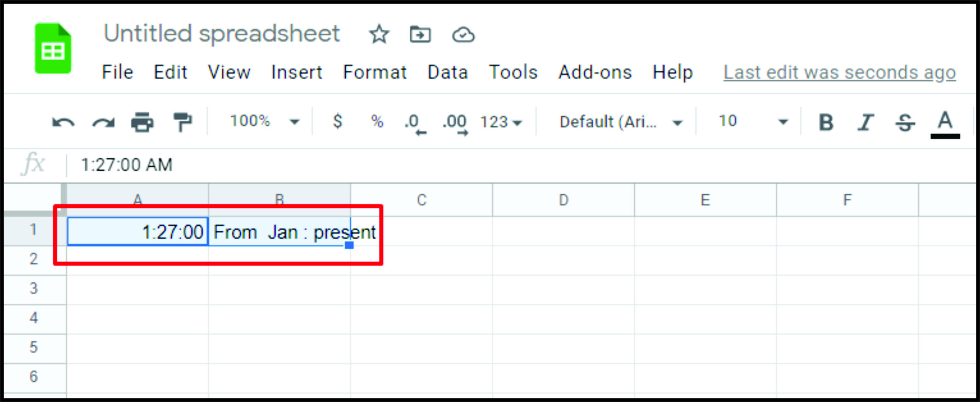The height and width of the screenshot is (402, 980).
Task: Click the Google Sheets home logo
Action: 53,48
